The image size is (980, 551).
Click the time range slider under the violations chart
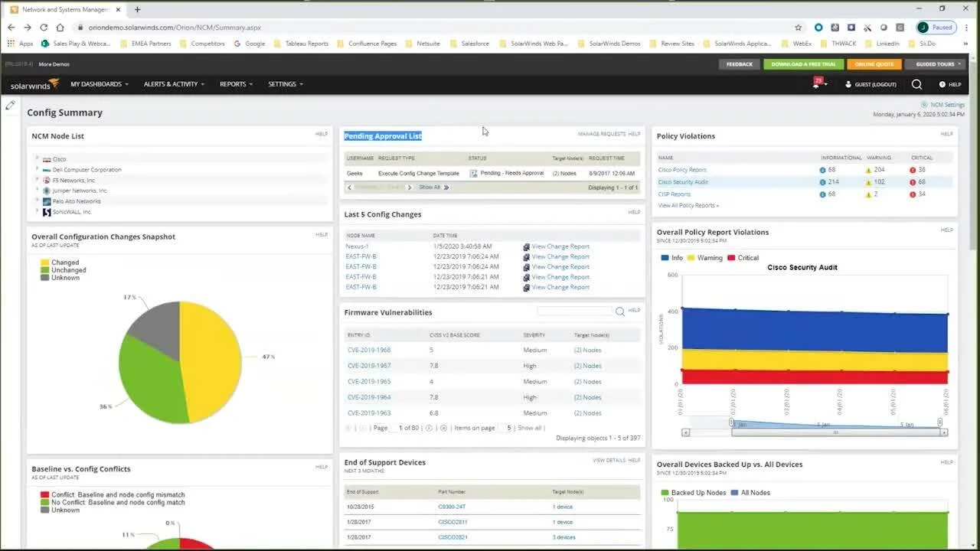pyautogui.click(x=835, y=432)
